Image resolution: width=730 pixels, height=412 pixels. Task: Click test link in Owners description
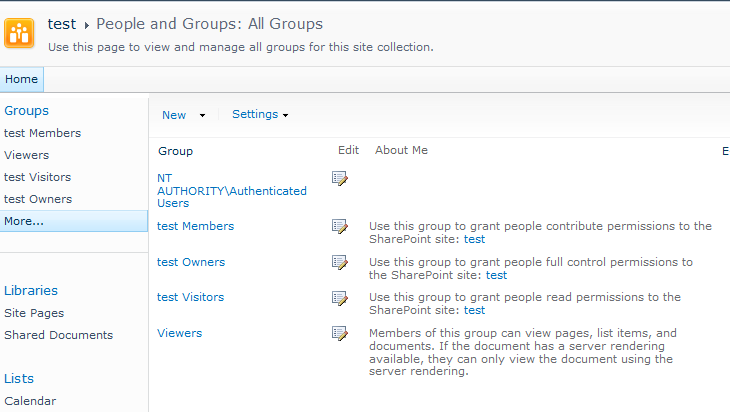pyautogui.click(x=496, y=275)
